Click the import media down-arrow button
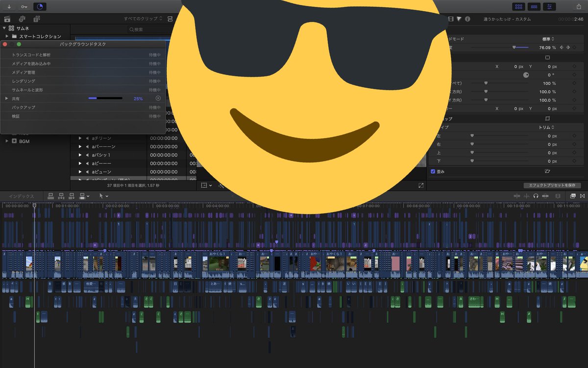Image resolution: width=588 pixels, height=368 pixels. [x=9, y=6]
